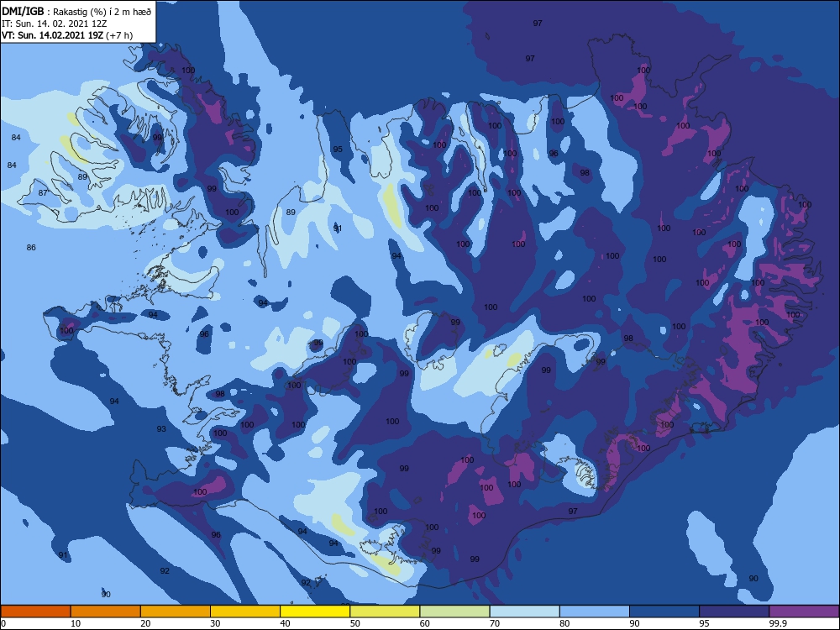
Task: Pick the 50–60 pale yellow legend swatch
Action: point(386,612)
